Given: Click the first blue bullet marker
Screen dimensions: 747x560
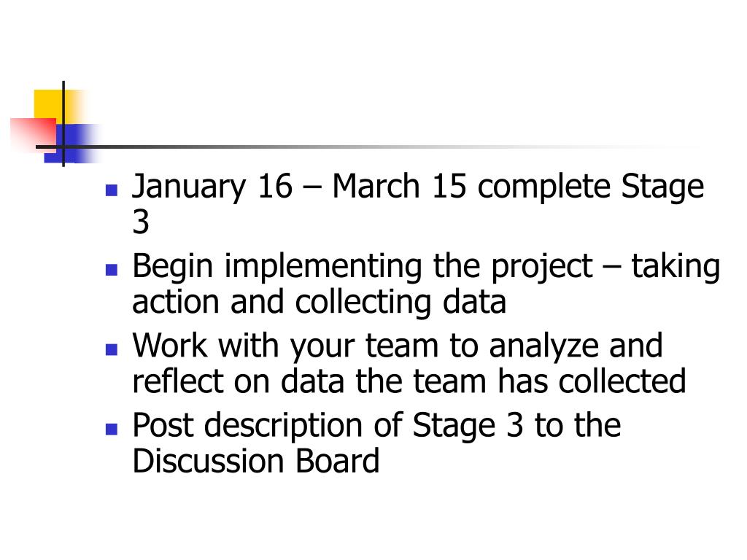Looking at the screenshot, I should coord(112,190).
